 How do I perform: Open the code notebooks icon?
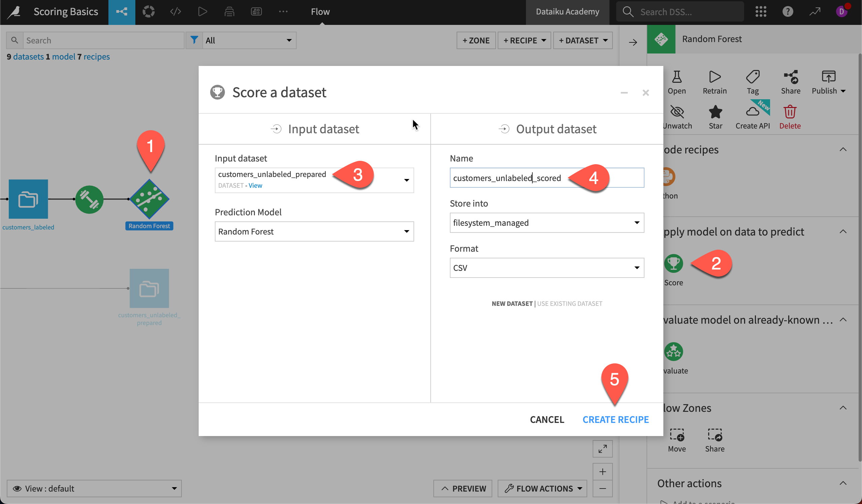(x=175, y=12)
